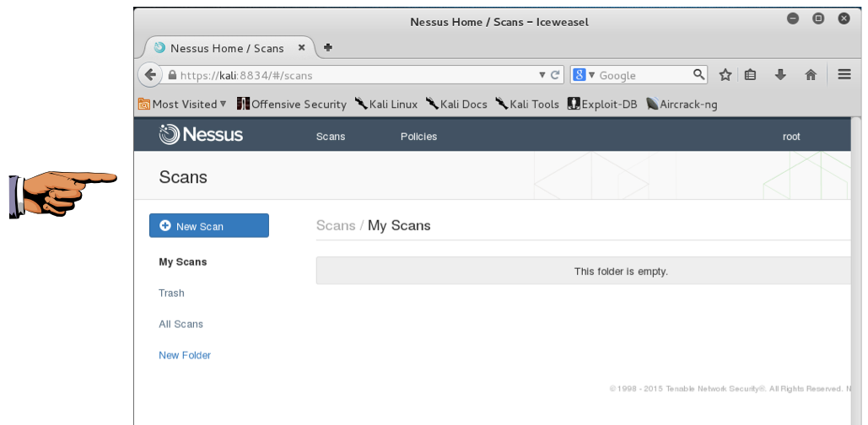Open the URL history dropdown arrow
Image resolution: width=868 pixels, height=425 pixels.
542,75
